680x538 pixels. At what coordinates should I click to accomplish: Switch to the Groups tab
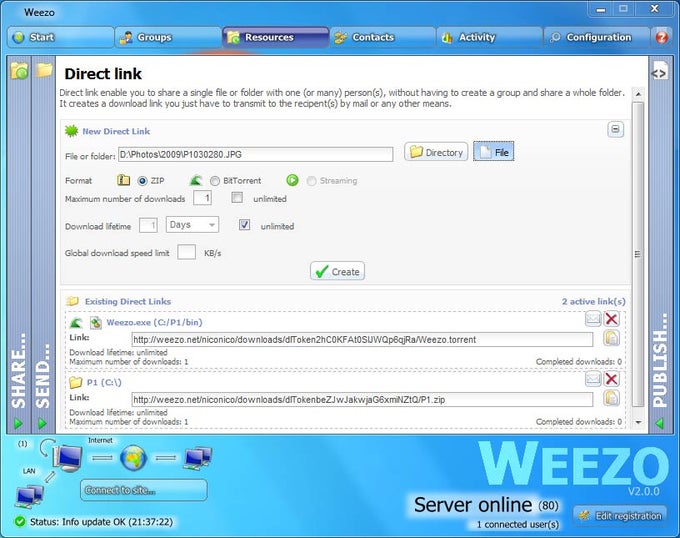coord(168,37)
